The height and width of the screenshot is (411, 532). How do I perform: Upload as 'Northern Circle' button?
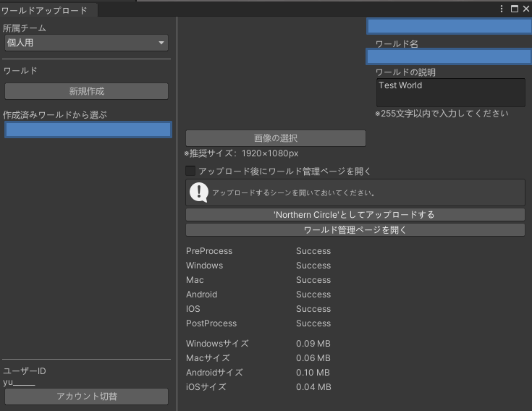point(355,215)
